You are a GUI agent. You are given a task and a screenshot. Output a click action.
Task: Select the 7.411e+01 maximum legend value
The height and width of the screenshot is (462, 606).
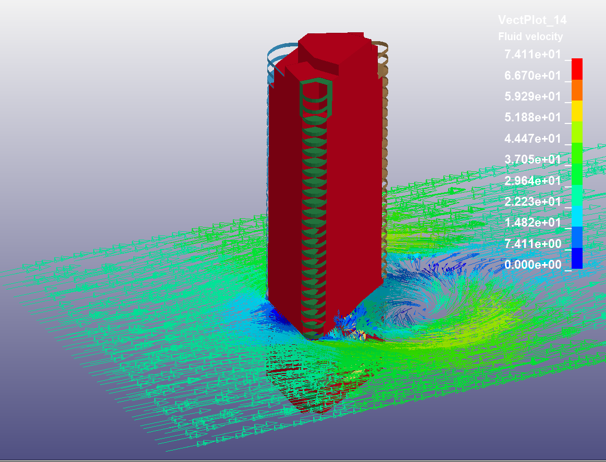pos(532,54)
